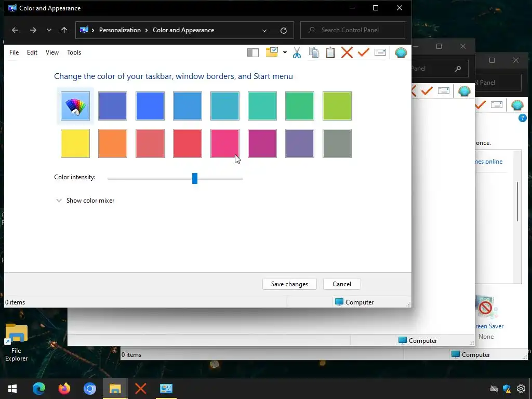
Task: Click the Windows Security shield tray icon
Action: coord(507,389)
